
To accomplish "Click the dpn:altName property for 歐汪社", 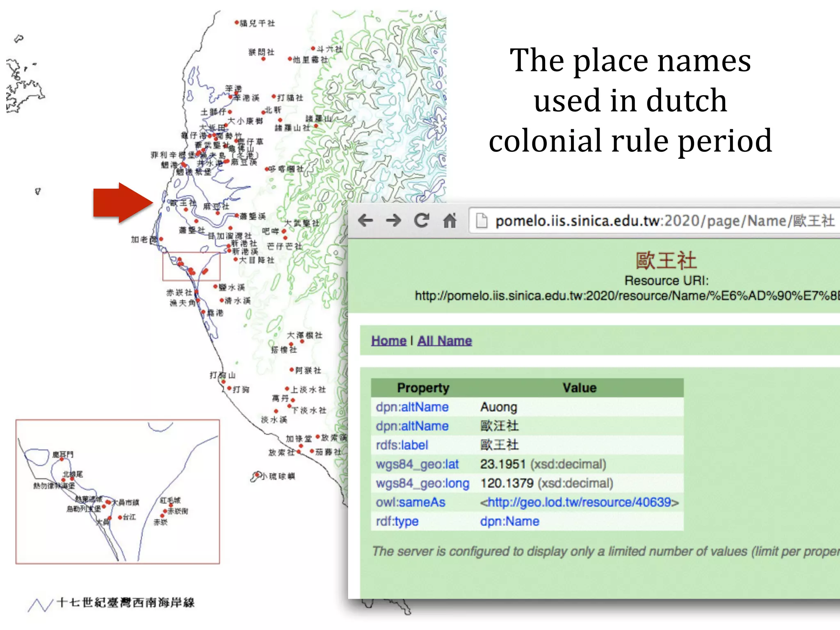I will coord(412,426).
